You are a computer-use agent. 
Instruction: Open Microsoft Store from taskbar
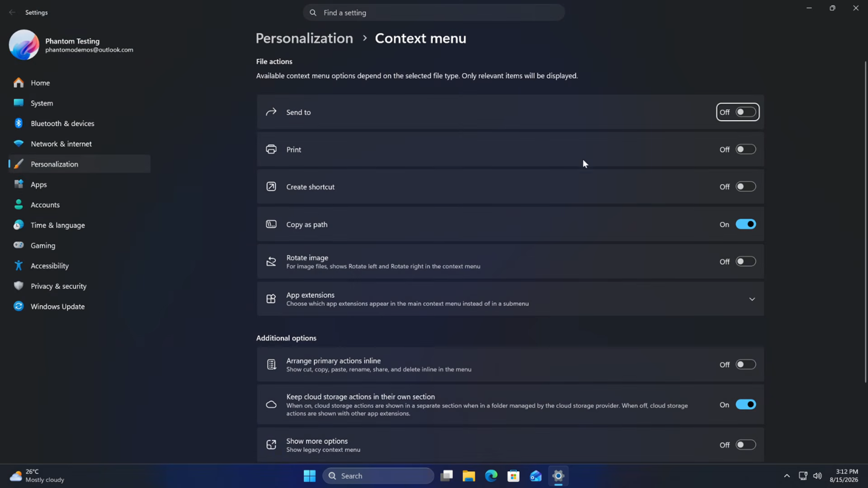coord(514,476)
